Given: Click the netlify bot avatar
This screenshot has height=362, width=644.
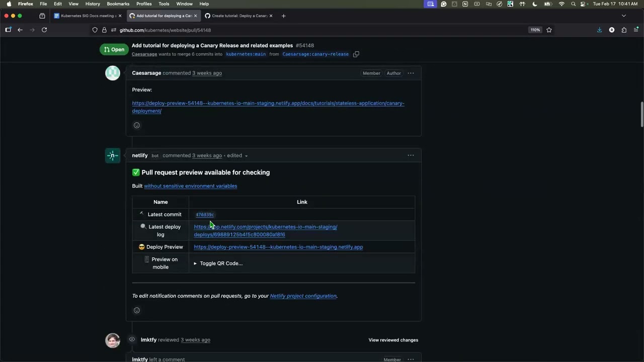Looking at the screenshot, I should click(113, 155).
